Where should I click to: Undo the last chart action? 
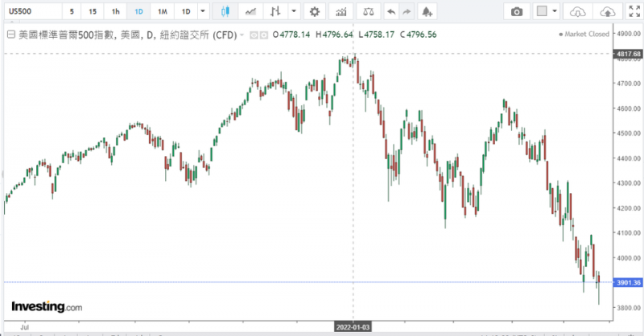(x=390, y=12)
